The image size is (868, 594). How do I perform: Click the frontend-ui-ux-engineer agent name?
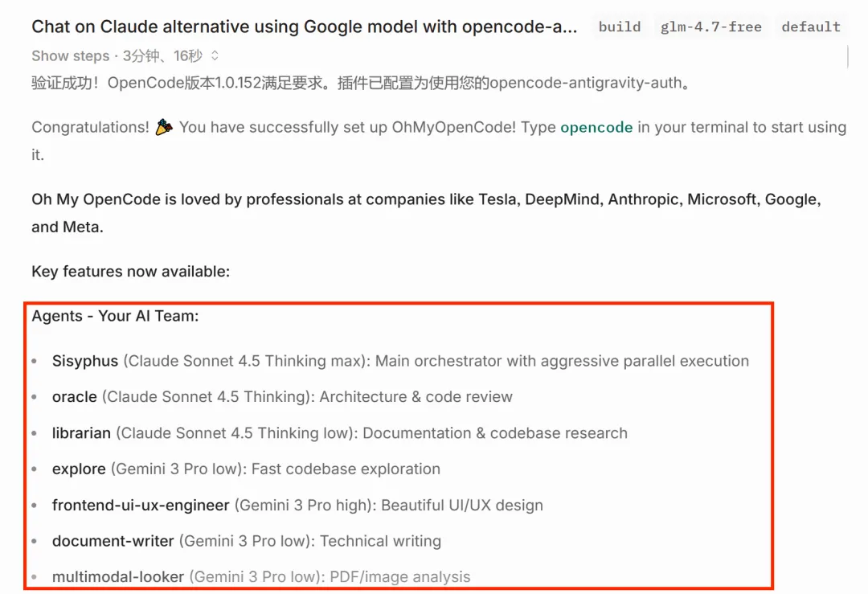click(141, 505)
